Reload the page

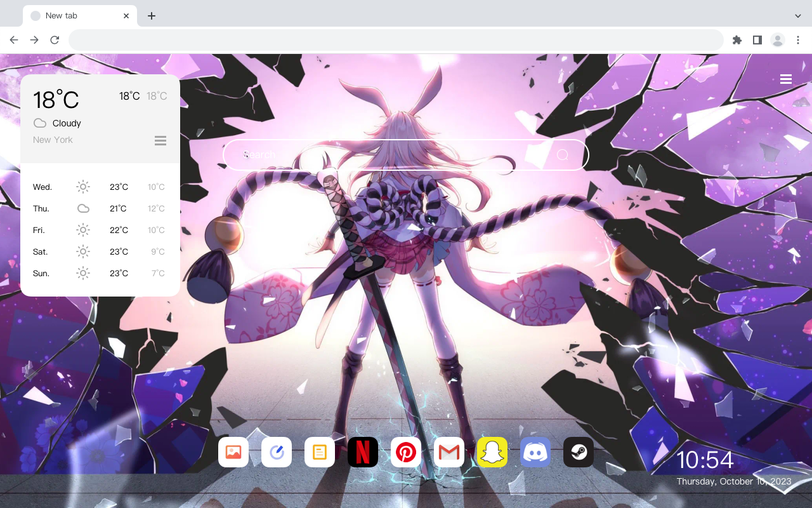click(x=55, y=40)
